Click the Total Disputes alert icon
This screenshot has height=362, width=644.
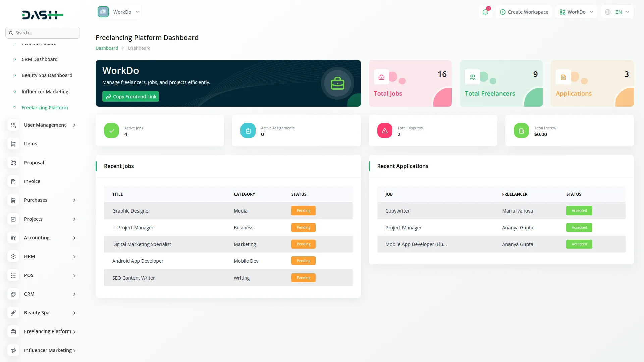click(385, 131)
